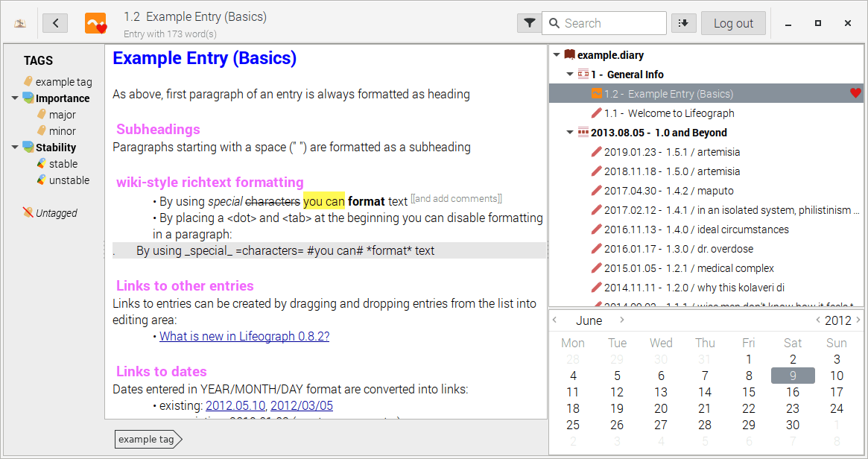
Task: Click the Lifeograph app logo icon
Action: tap(20, 23)
